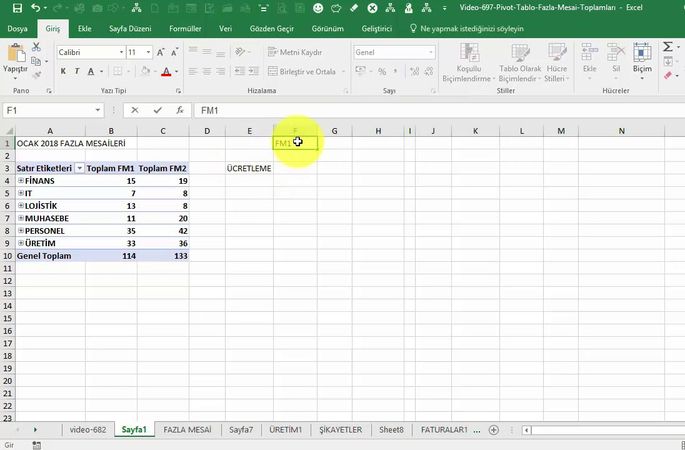The image size is (685, 450).
Task: Increase font size with the large A icon
Action: point(160,52)
